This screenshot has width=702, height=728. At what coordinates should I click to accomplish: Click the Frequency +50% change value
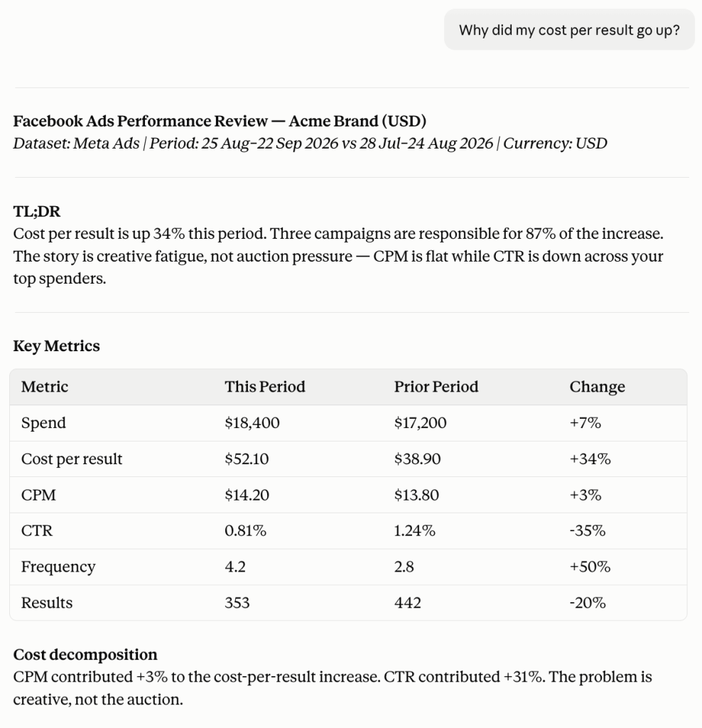590,567
